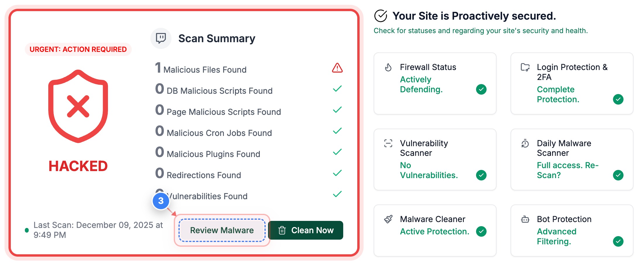Click the red warning triangle beside Malicious Files Found
644x266 pixels.
pos(337,68)
